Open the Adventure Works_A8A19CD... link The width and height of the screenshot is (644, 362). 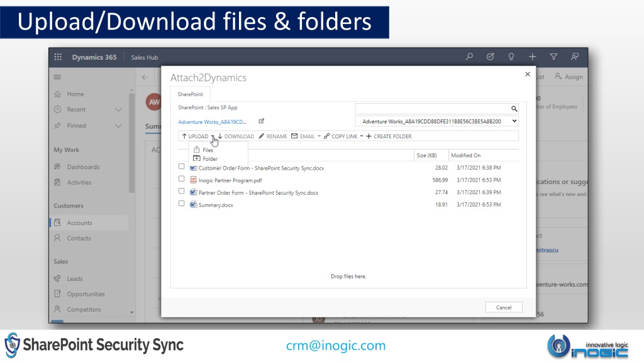pyautogui.click(x=213, y=122)
